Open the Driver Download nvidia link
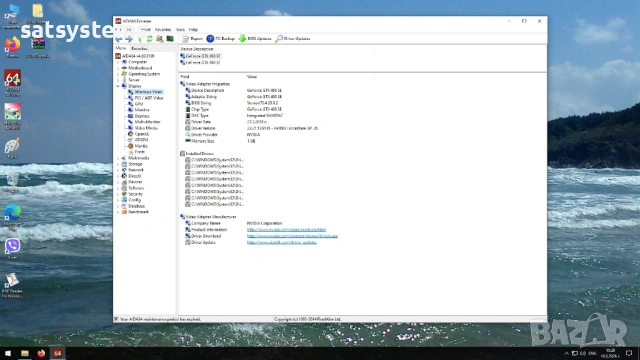Image resolution: width=640 pixels, height=360 pixels. pos(292,236)
